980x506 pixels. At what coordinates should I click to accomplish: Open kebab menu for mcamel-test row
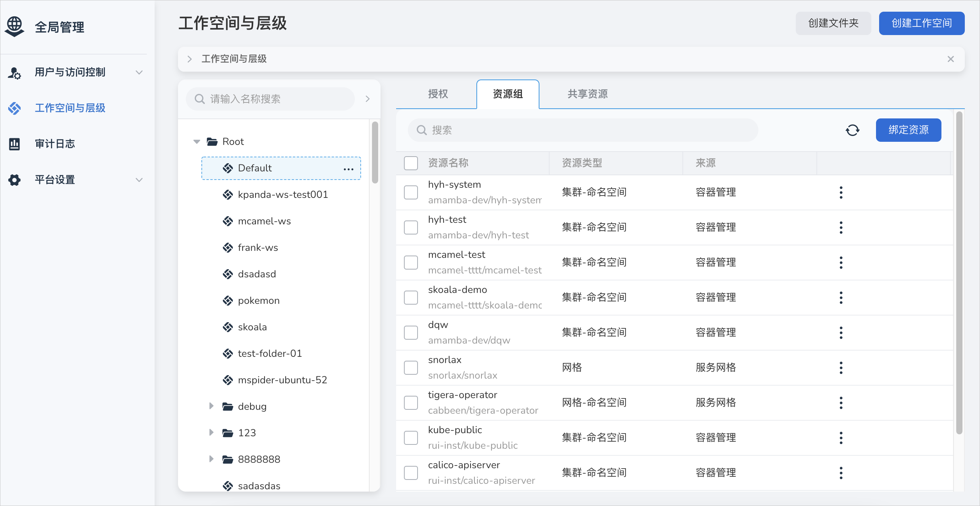coord(841,263)
